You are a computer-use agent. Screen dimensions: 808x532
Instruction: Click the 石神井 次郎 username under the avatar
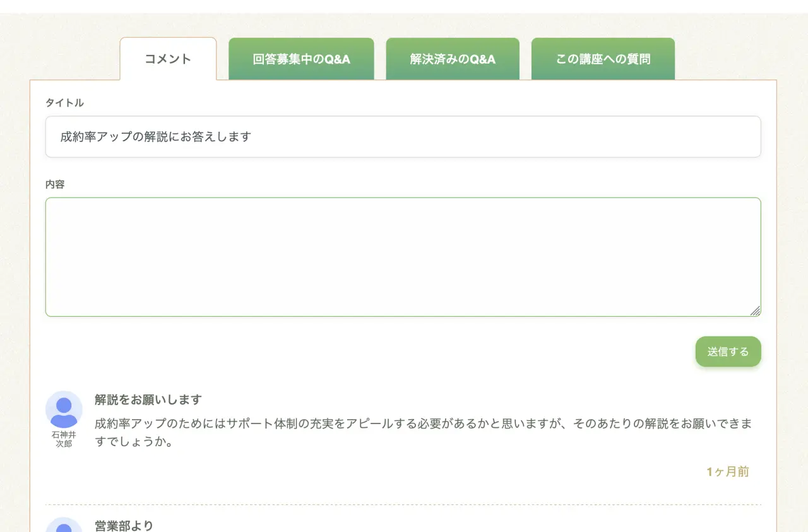(64, 439)
